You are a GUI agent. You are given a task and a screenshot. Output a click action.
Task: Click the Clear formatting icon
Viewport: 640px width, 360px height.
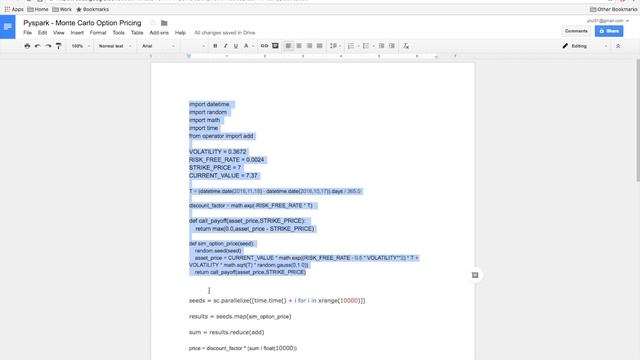coord(406,46)
